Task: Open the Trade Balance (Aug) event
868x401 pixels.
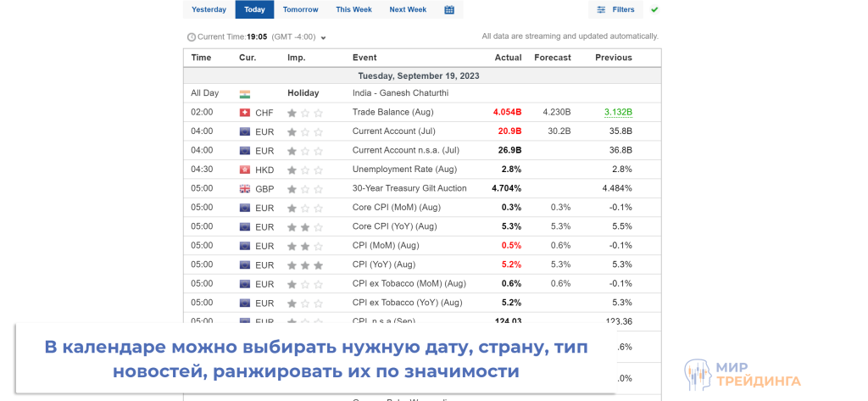Action: [x=392, y=112]
